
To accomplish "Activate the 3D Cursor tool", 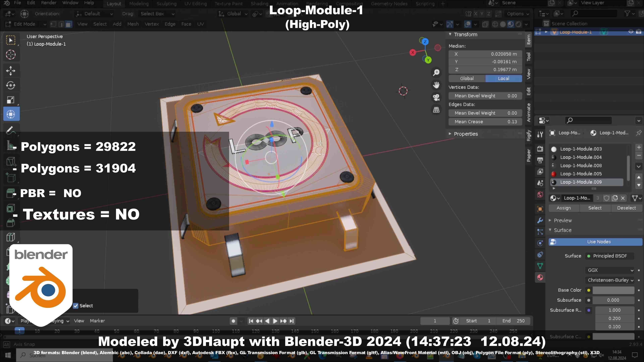I will (x=11, y=55).
